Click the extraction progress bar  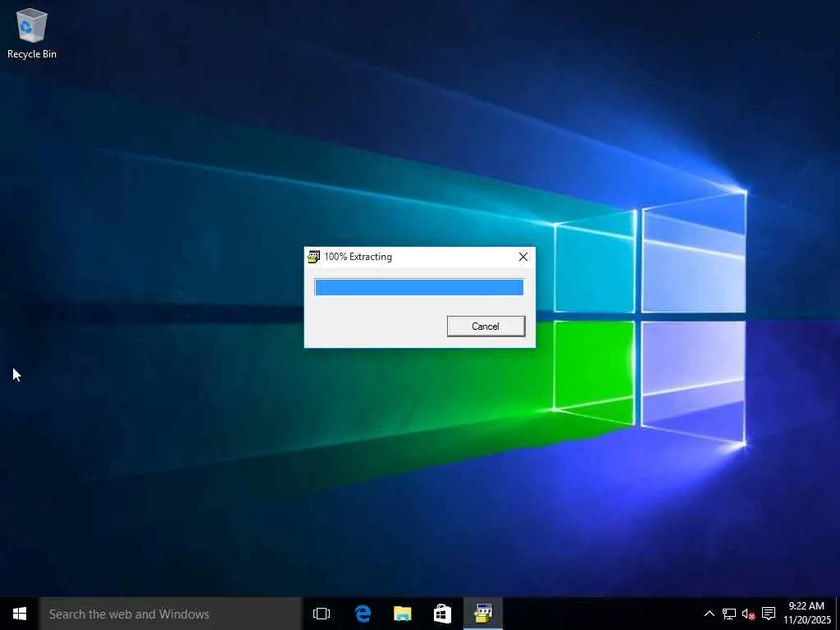click(x=419, y=287)
